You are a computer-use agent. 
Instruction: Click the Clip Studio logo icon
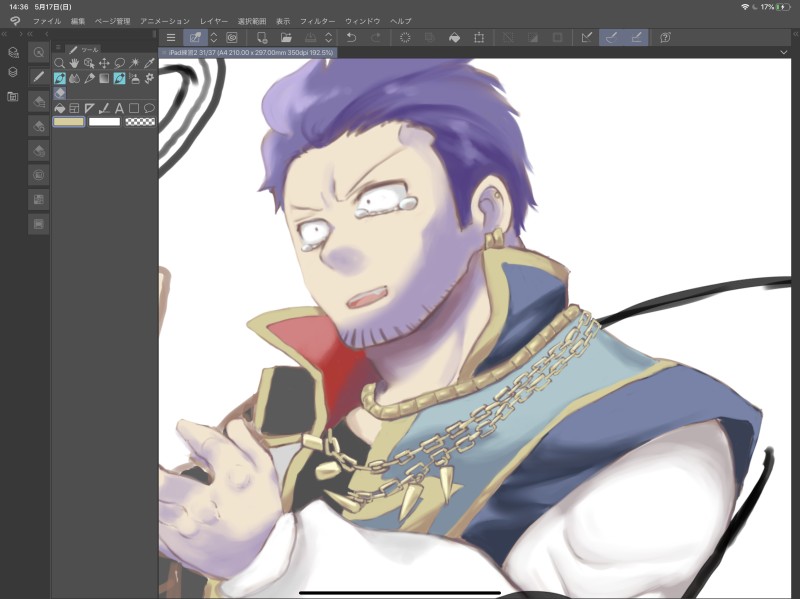15,21
